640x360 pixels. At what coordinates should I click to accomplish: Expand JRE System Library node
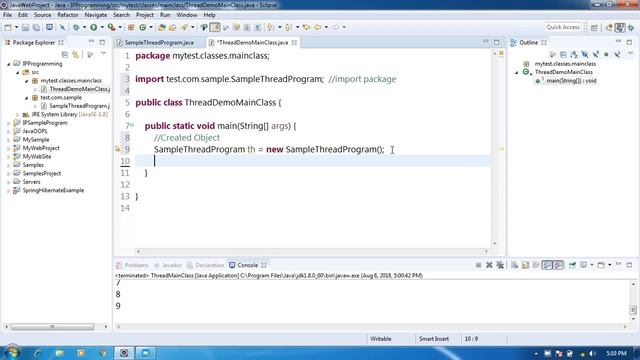click(x=18, y=115)
